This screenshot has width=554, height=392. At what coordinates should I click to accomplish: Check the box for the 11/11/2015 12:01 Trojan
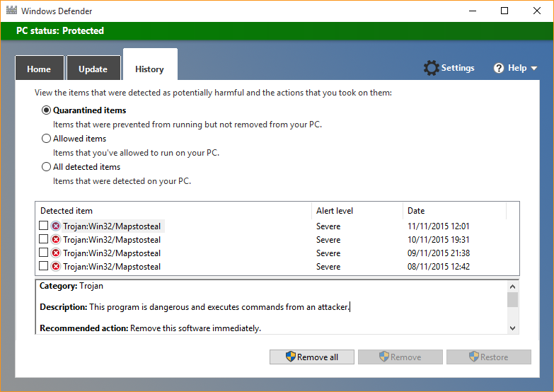[x=44, y=226]
